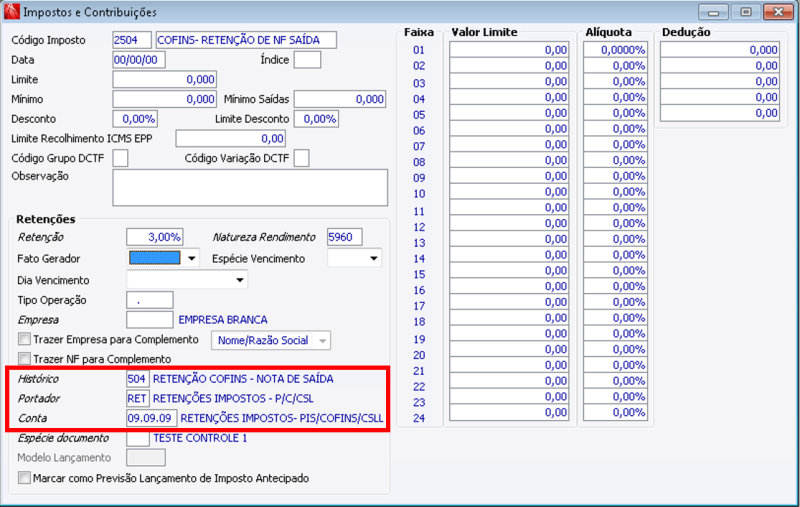Click the Valor Limite cell for Faixa 24
This screenshot has height=507, width=800.
tap(509, 412)
